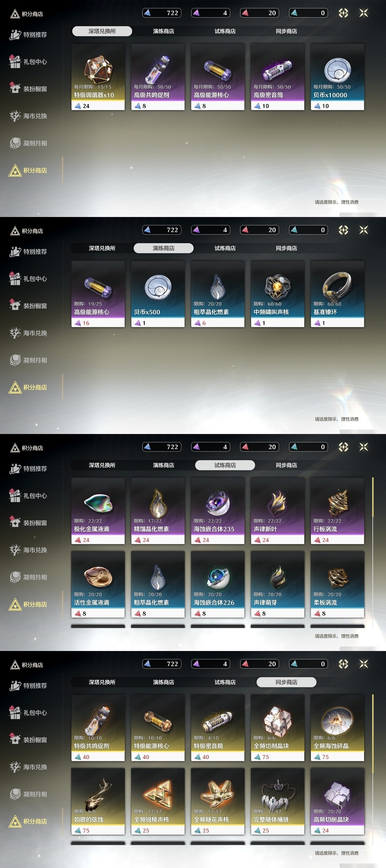Choose the 如歌的弦线 item card
This screenshot has width=386, height=868.
point(98,801)
